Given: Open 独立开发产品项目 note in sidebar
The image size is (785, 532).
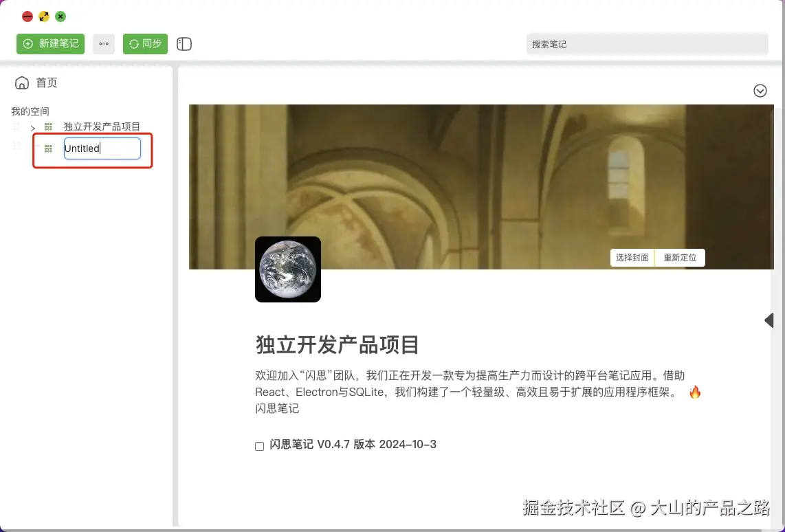Looking at the screenshot, I should click(x=102, y=126).
